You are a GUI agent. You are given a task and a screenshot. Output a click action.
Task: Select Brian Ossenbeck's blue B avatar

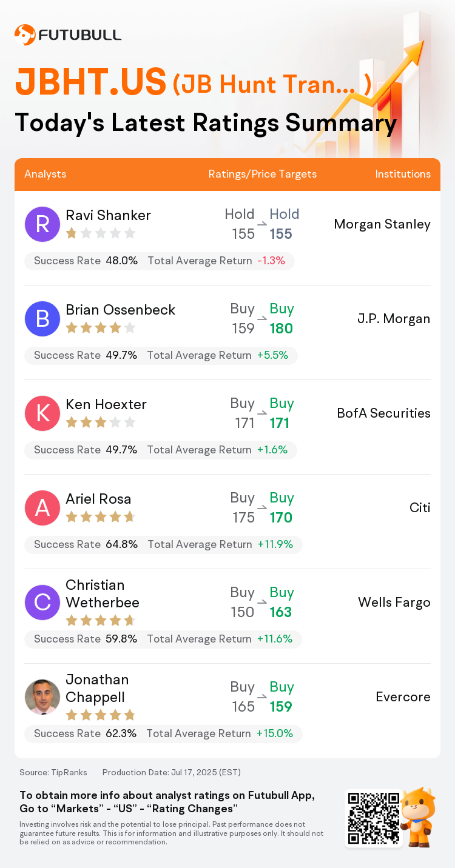(42, 319)
